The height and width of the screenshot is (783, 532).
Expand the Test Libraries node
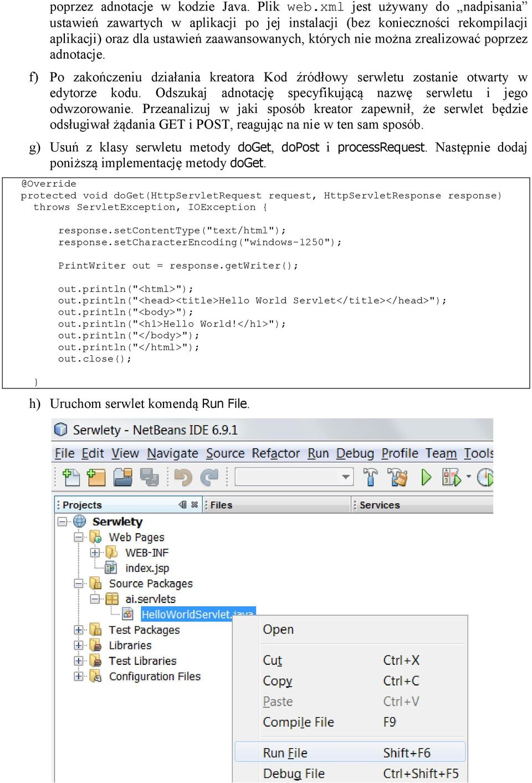coord(79,661)
